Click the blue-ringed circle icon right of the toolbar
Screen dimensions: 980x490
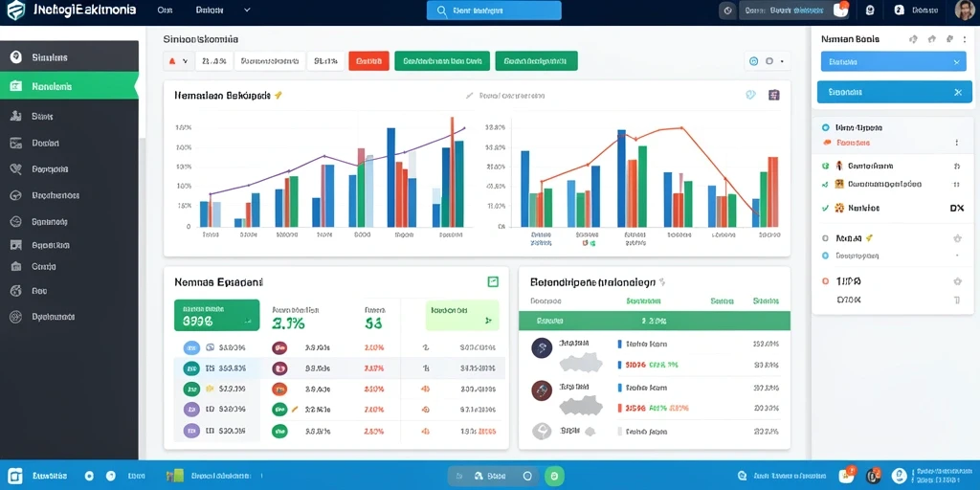click(x=753, y=61)
